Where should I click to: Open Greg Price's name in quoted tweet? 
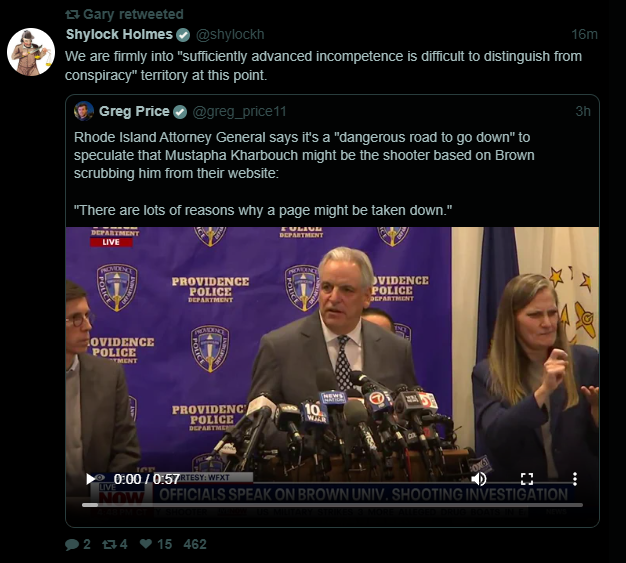tap(134, 111)
